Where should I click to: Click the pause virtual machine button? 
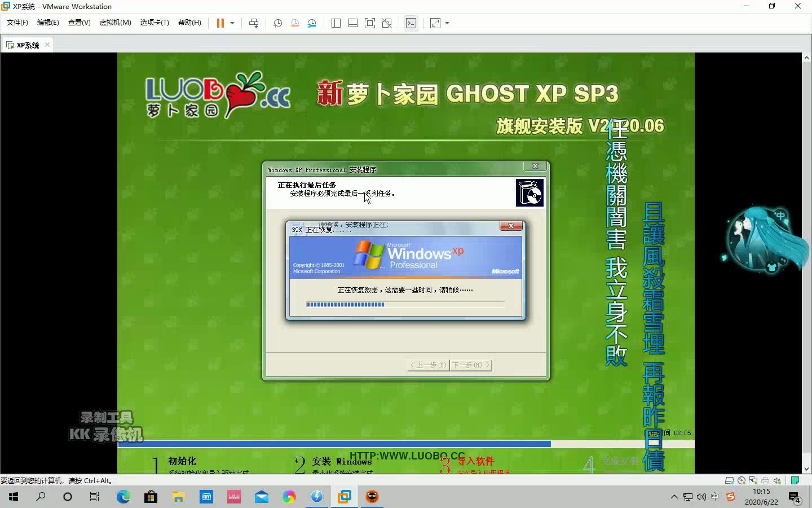[x=220, y=23]
